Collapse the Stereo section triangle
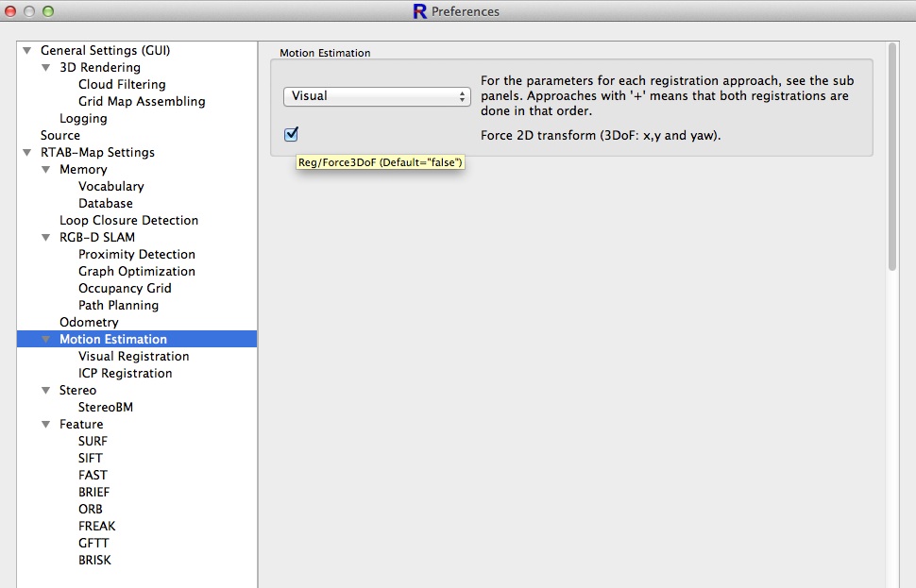Screen dimensions: 916x588 (46, 391)
